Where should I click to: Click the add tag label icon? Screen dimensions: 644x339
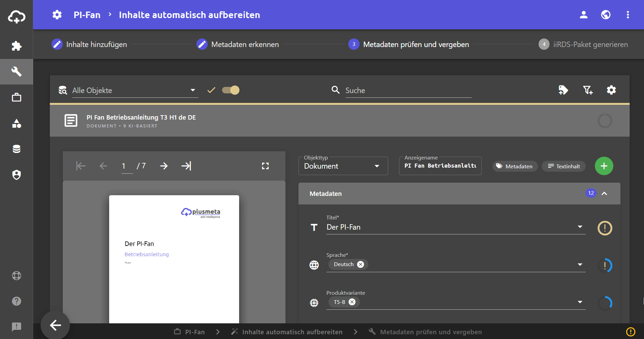click(563, 90)
